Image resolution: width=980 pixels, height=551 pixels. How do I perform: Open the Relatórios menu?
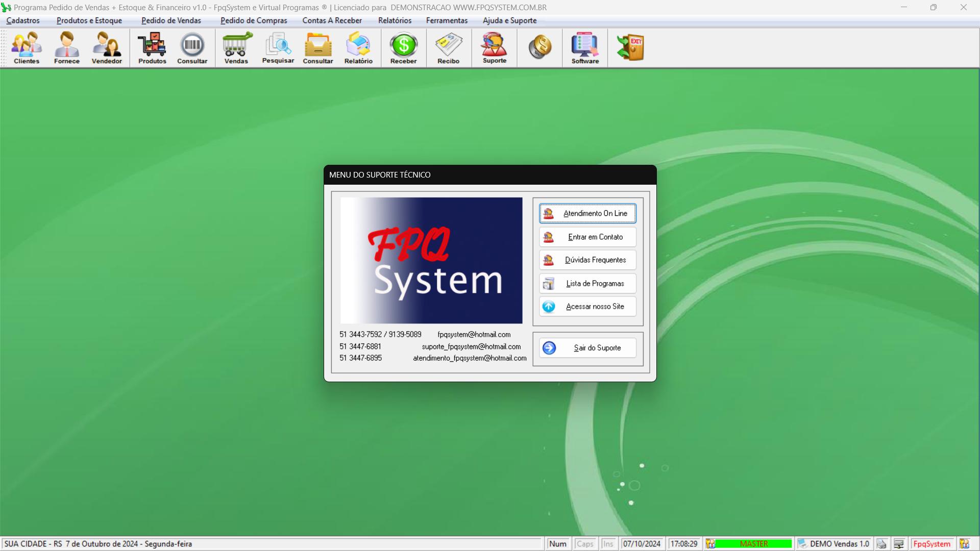point(395,20)
